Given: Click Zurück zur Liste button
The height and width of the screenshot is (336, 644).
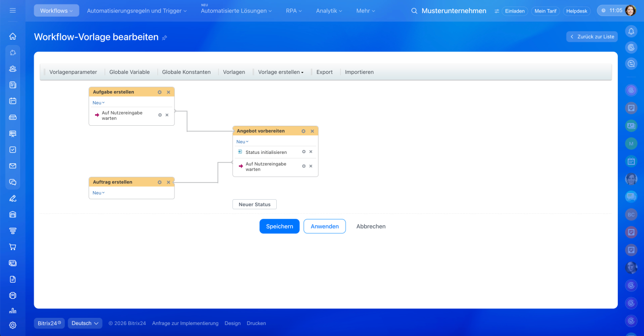Looking at the screenshot, I should pos(592,37).
